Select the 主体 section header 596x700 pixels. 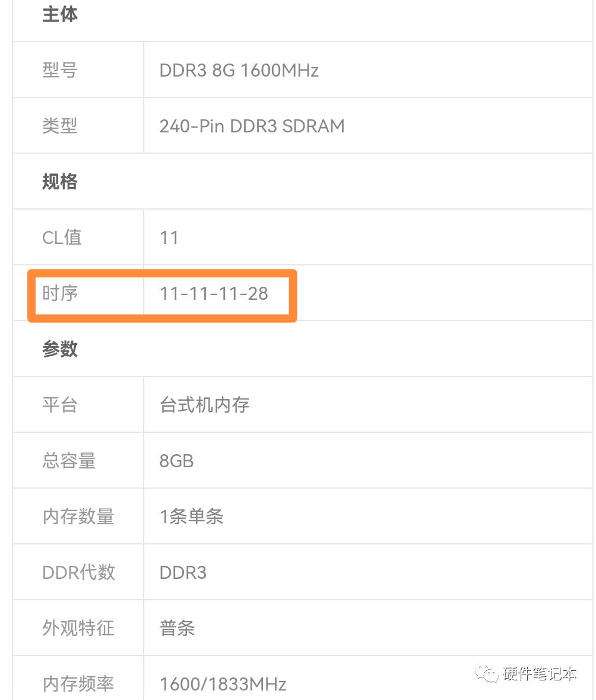60,14
